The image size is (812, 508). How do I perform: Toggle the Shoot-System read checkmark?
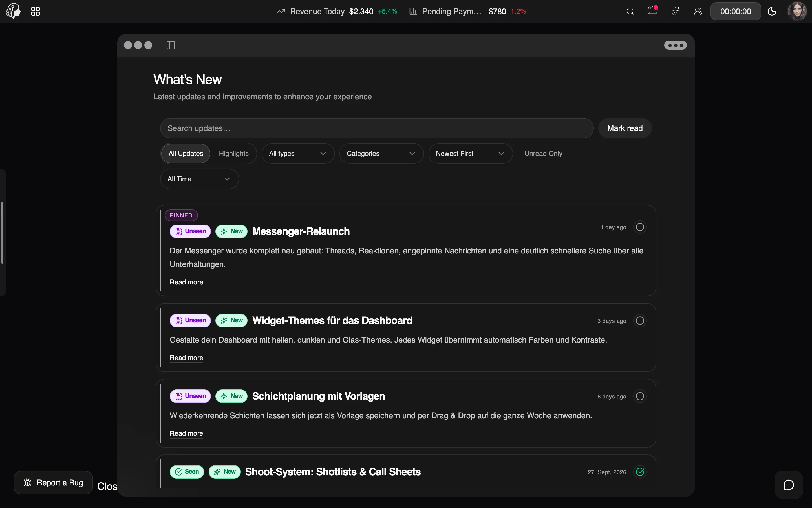(x=640, y=472)
